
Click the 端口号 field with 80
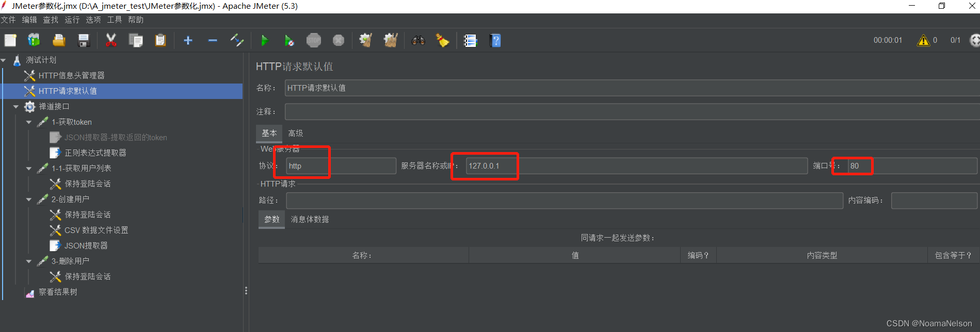(912, 166)
